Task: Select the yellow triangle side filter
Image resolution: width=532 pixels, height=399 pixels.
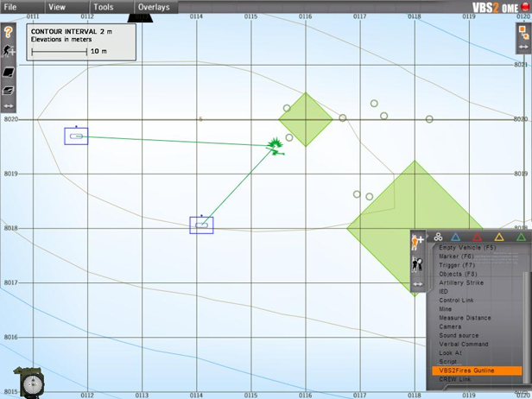Action: tap(499, 237)
